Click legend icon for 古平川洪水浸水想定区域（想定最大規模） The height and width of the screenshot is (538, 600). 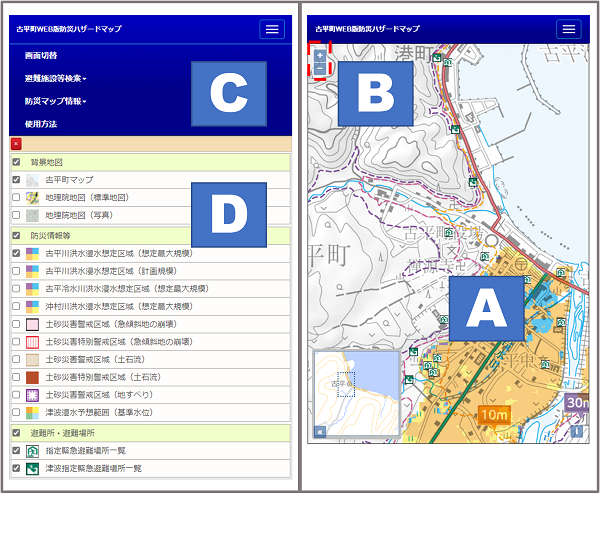[32, 254]
